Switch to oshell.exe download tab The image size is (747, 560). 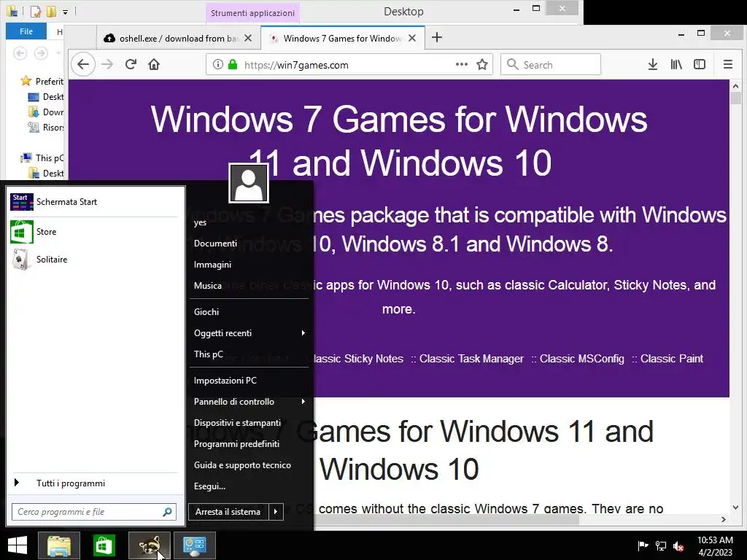pos(178,38)
